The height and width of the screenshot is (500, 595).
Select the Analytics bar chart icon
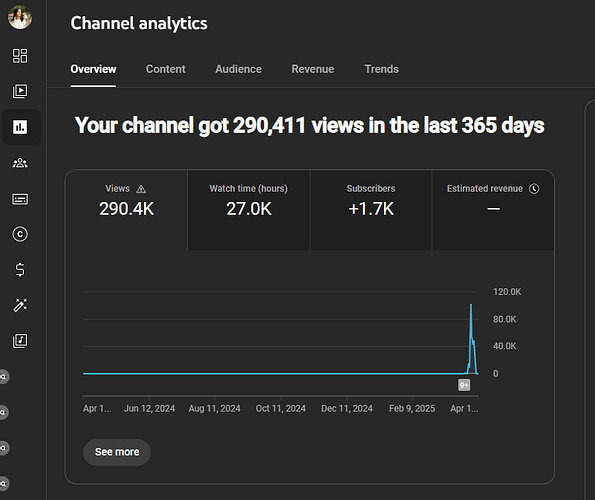(x=20, y=127)
